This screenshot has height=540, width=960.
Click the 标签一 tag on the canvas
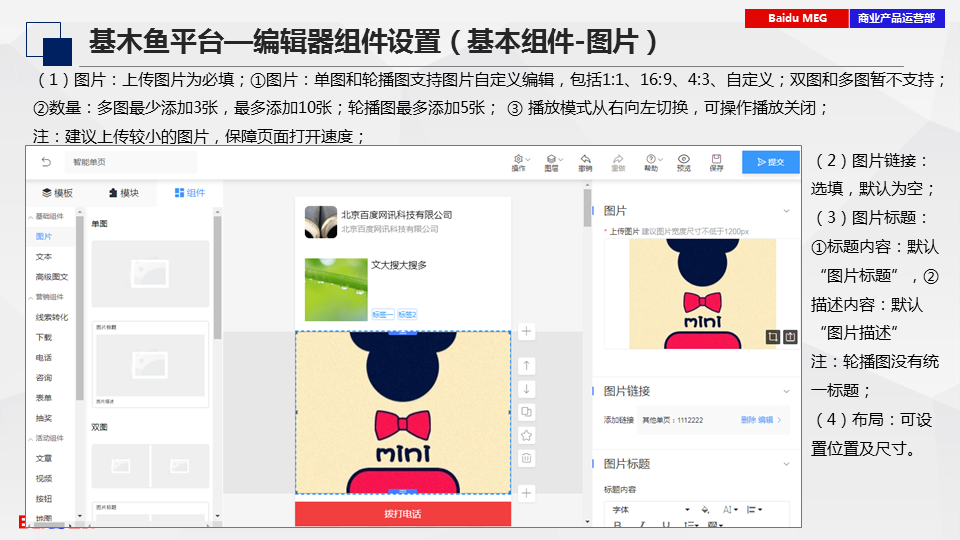(382, 315)
